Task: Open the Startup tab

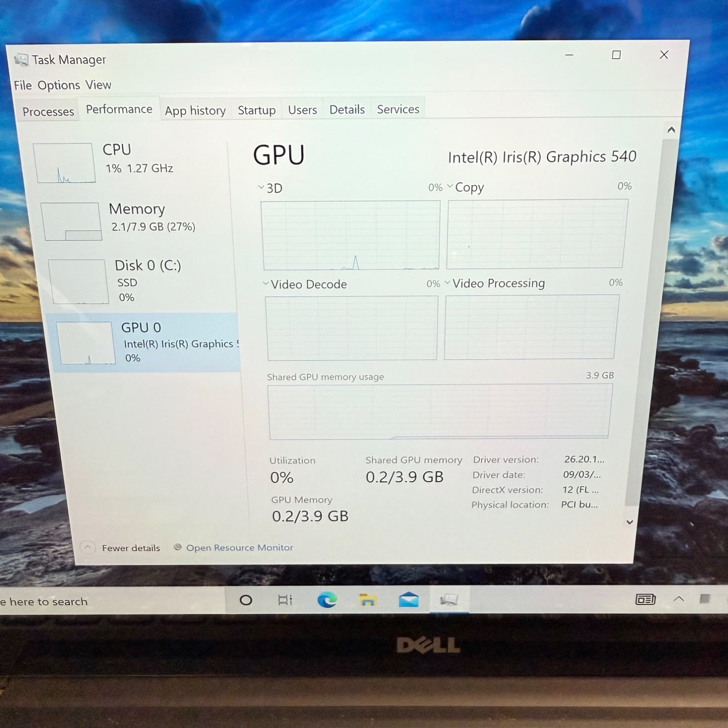Action: point(257,110)
